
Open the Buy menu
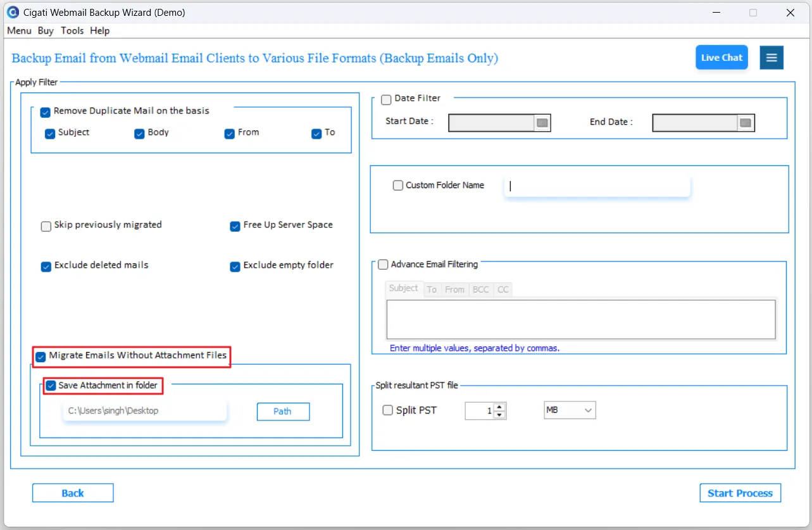tap(46, 30)
